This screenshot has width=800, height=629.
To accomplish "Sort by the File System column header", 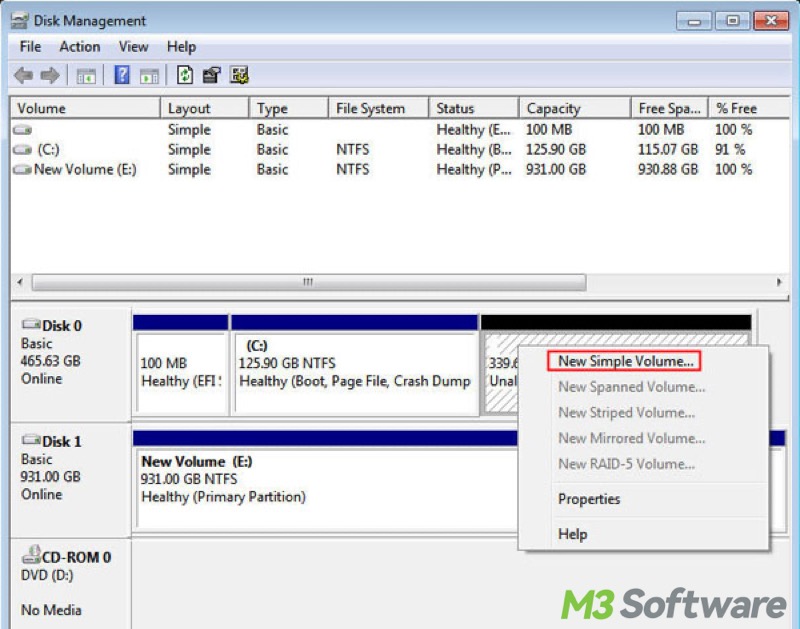I will [x=378, y=108].
